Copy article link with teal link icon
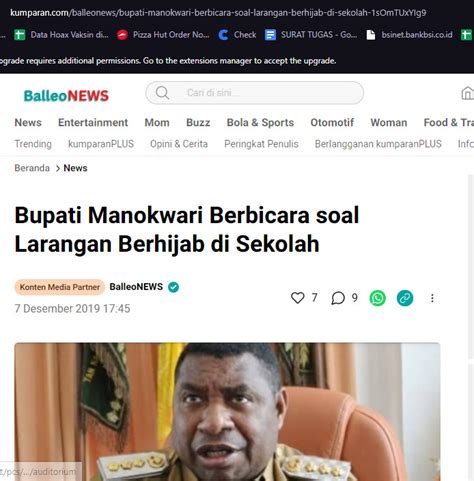474x481 pixels. coord(405,298)
